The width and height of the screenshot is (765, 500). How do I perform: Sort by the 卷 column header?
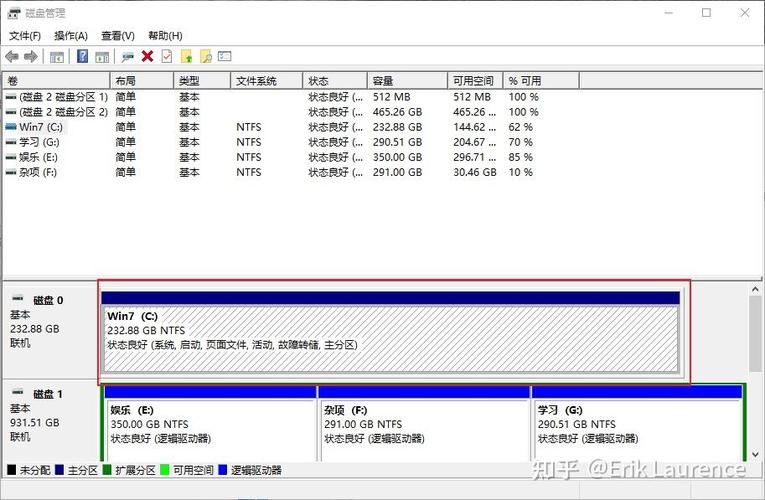click(x=57, y=80)
